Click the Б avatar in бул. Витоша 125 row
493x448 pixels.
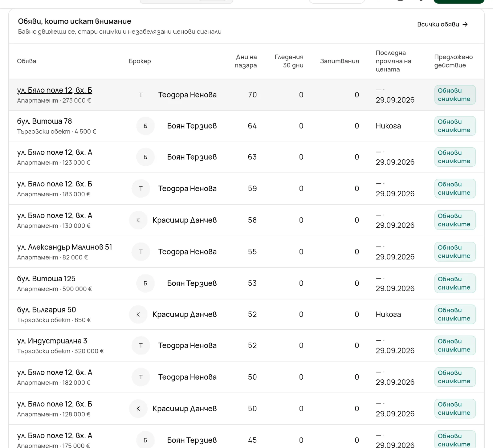145,283
